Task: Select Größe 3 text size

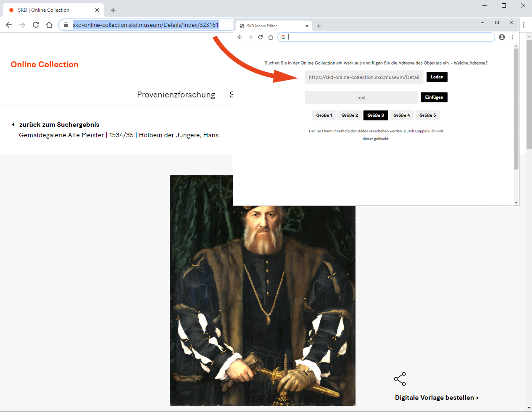Action: (x=376, y=115)
